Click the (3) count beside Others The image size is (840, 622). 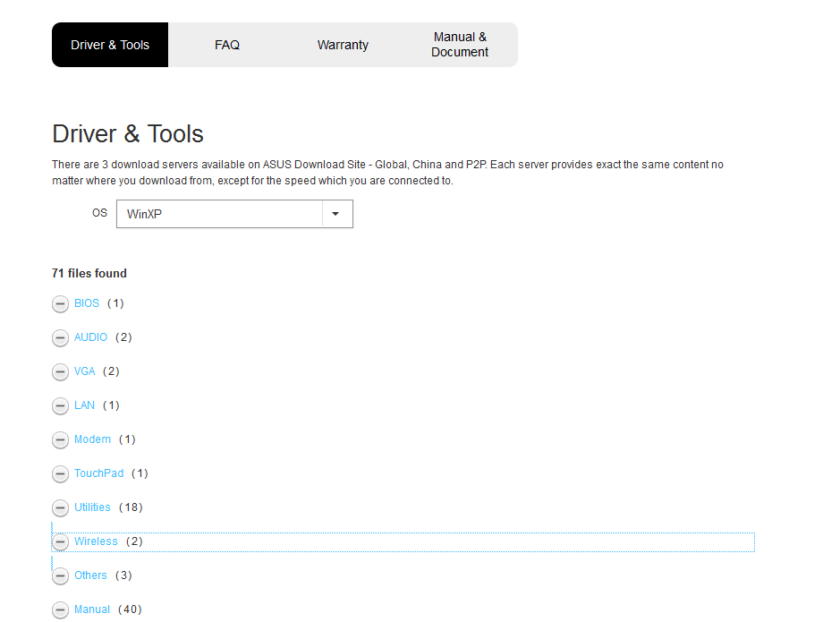[x=123, y=575]
